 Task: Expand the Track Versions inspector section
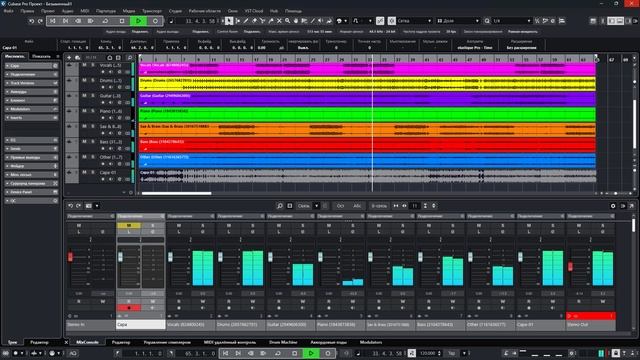coord(31,83)
